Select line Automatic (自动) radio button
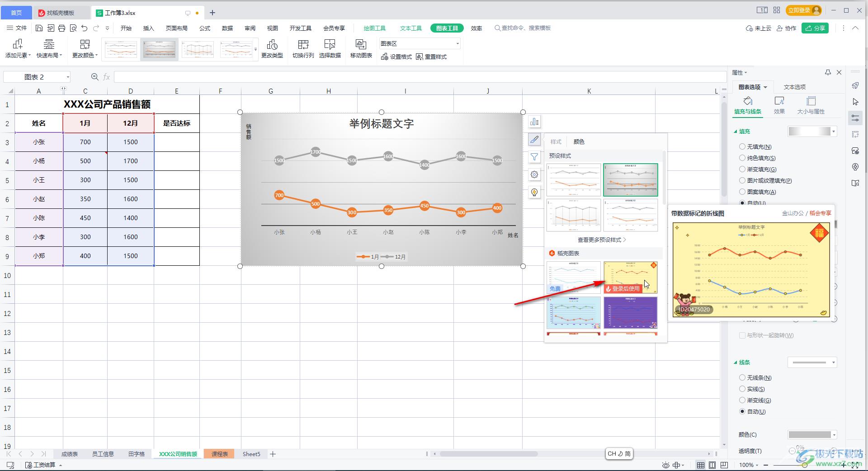 tap(742, 411)
